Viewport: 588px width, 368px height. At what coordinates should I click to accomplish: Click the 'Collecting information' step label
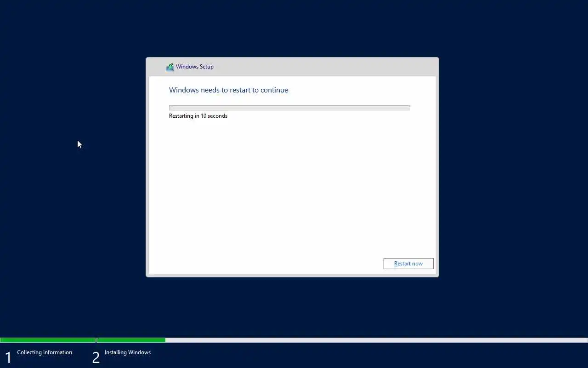[x=45, y=352]
